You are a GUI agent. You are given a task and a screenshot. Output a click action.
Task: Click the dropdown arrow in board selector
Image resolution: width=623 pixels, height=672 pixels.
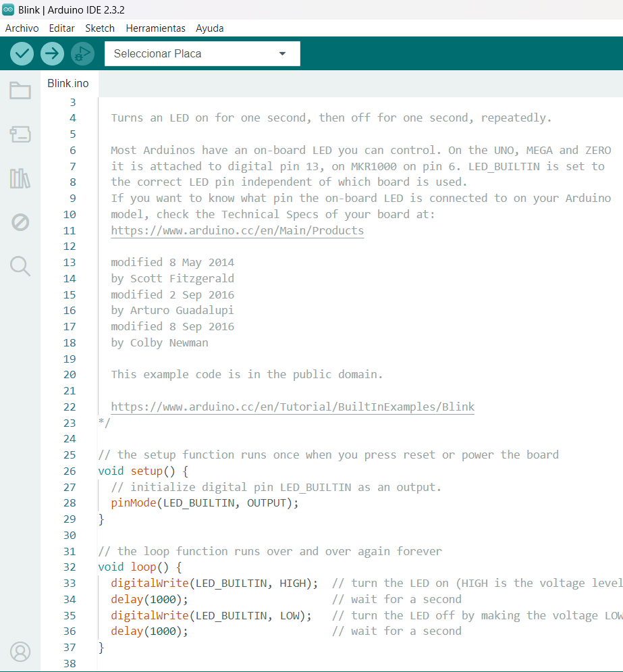click(282, 53)
